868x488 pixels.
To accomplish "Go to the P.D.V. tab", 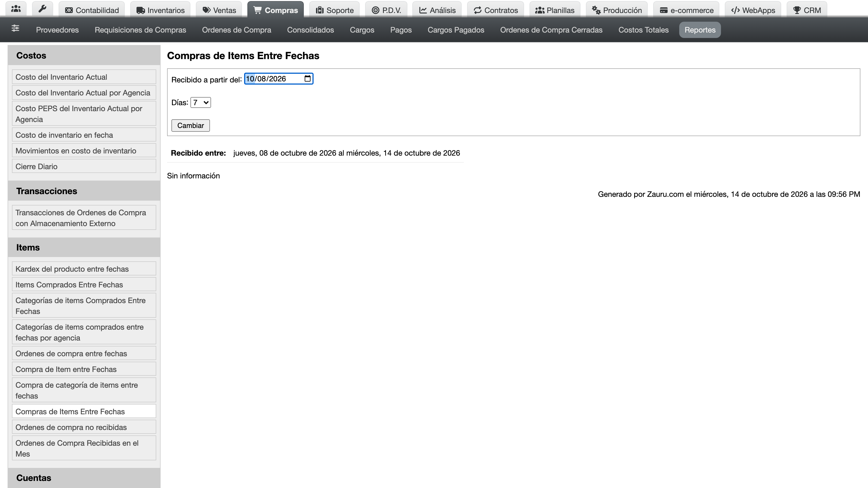I will point(386,10).
